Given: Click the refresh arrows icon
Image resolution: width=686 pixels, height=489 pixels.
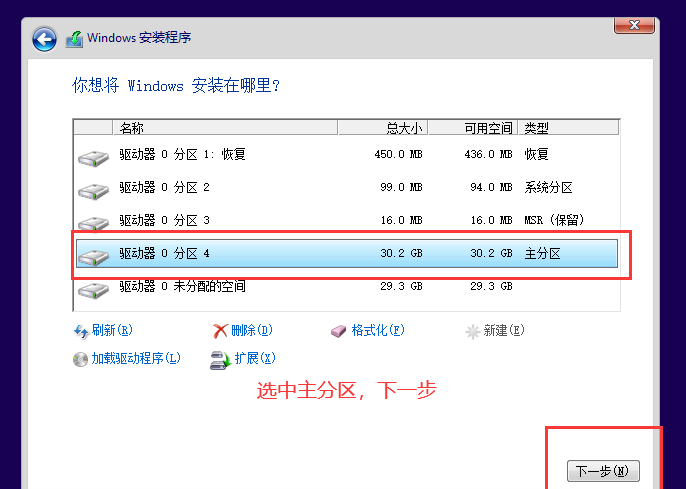Looking at the screenshot, I should (x=81, y=331).
